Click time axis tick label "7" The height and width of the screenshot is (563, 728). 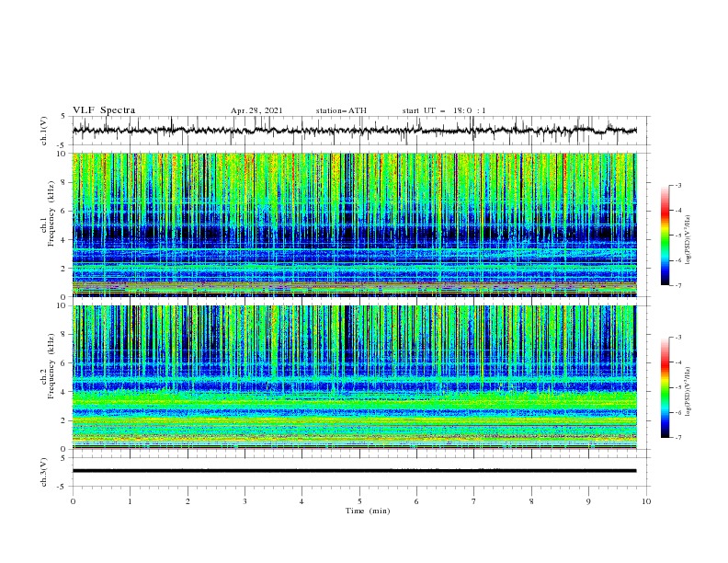click(474, 501)
